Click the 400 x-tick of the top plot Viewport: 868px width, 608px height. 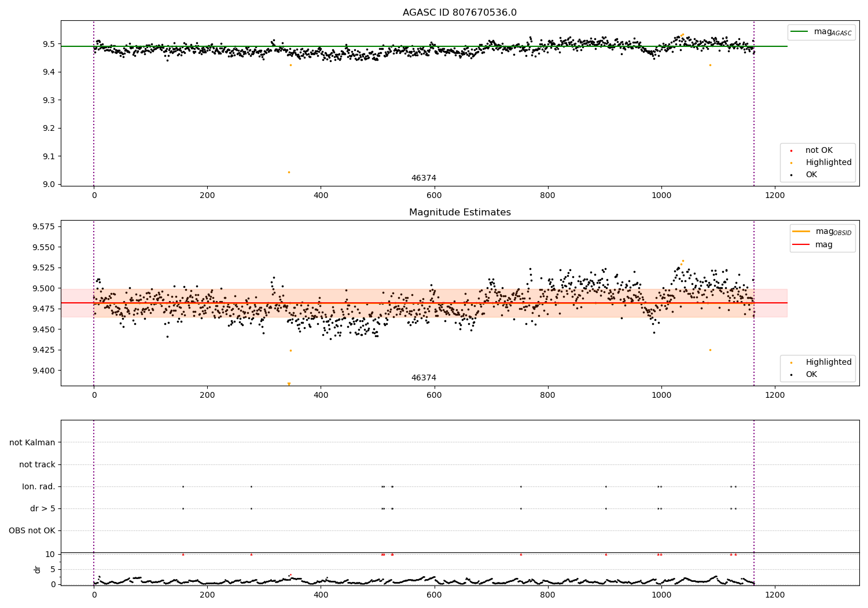[321, 196]
